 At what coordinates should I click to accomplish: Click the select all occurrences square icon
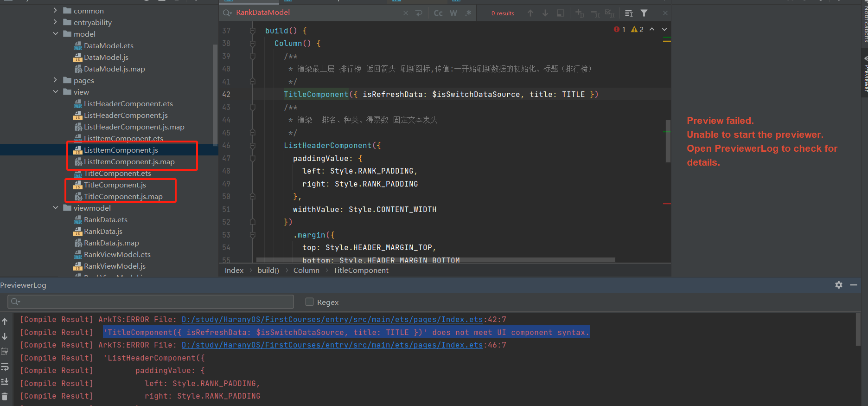(561, 13)
